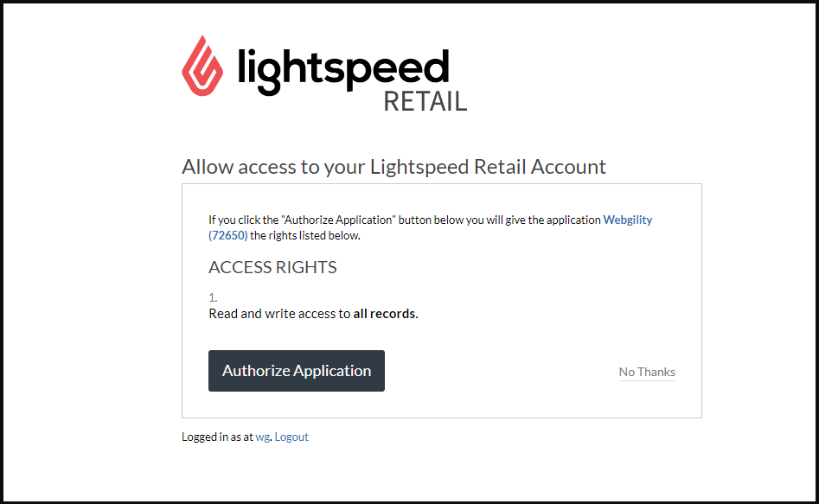The height and width of the screenshot is (504, 819).
Task: Click the "Allow access to your" page heading
Action: click(274, 167)
